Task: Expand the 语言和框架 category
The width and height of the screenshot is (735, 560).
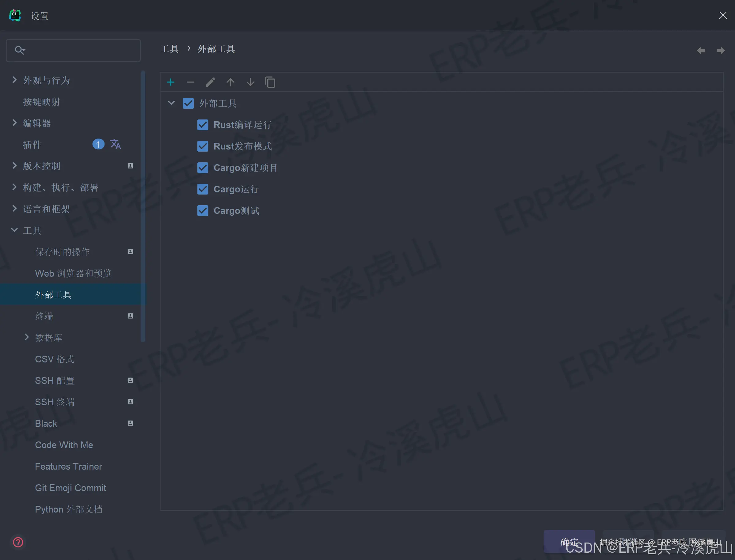Action: point(14,209)
